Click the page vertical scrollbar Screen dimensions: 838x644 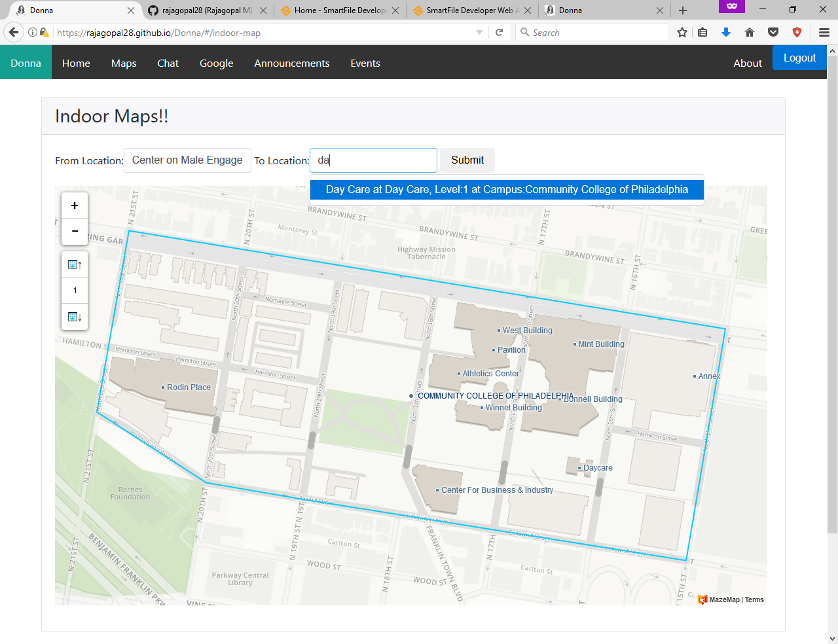pyautogui.click(x=832, y=293)
